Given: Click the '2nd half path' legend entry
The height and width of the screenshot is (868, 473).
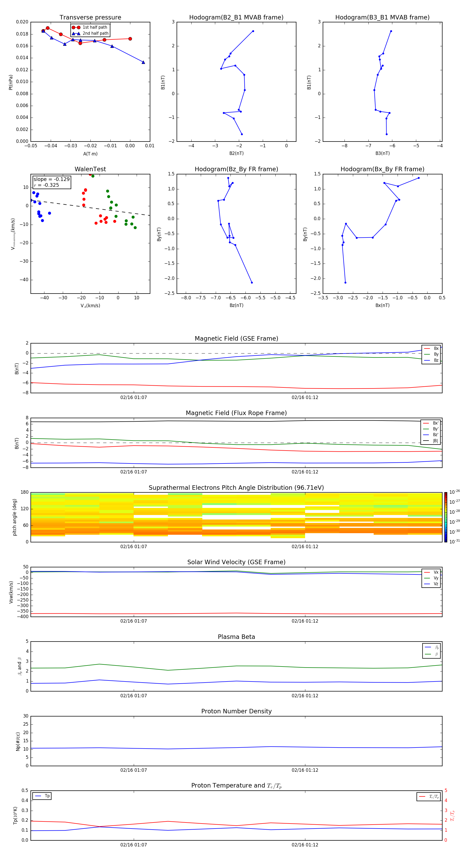Looking at the screenshot, I should [90, 33].
